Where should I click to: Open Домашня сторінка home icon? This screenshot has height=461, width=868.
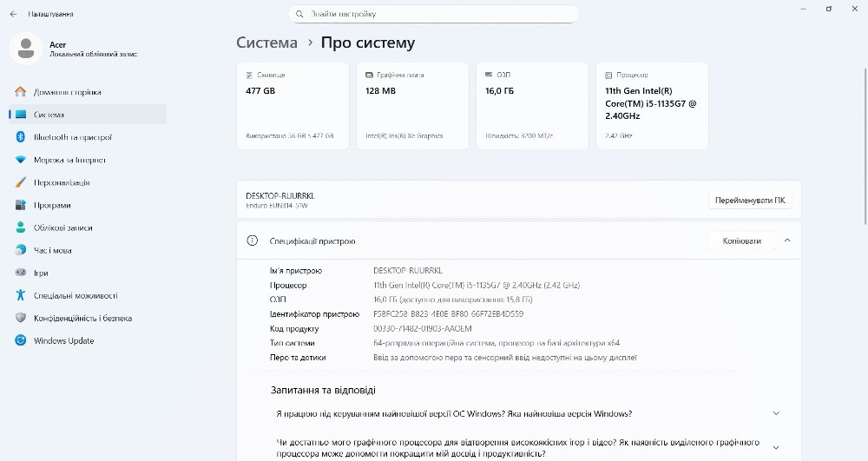point(21,92)
